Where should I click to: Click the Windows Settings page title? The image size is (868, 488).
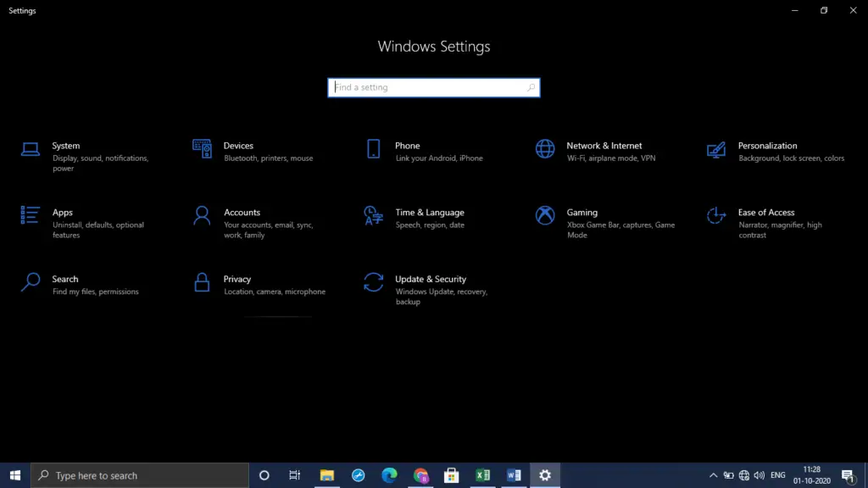tap(434, 47)
